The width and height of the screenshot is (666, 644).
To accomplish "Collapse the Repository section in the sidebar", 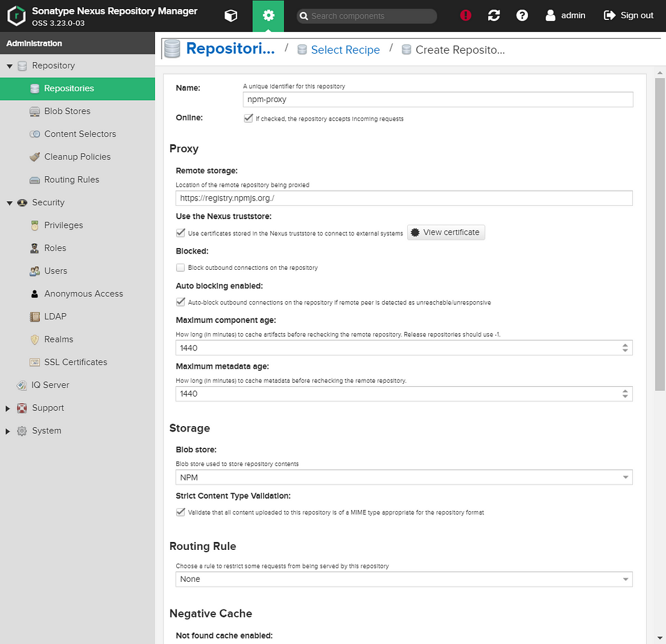I will (9, 65).
